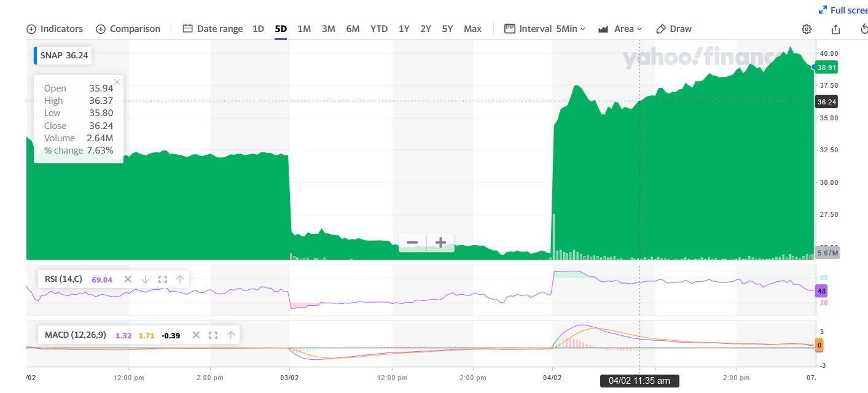Image resolution: width=868 pixels, height=393 pixels.
Task: Expand the Interval 5Min dropdown
Action: click(545, 29)
